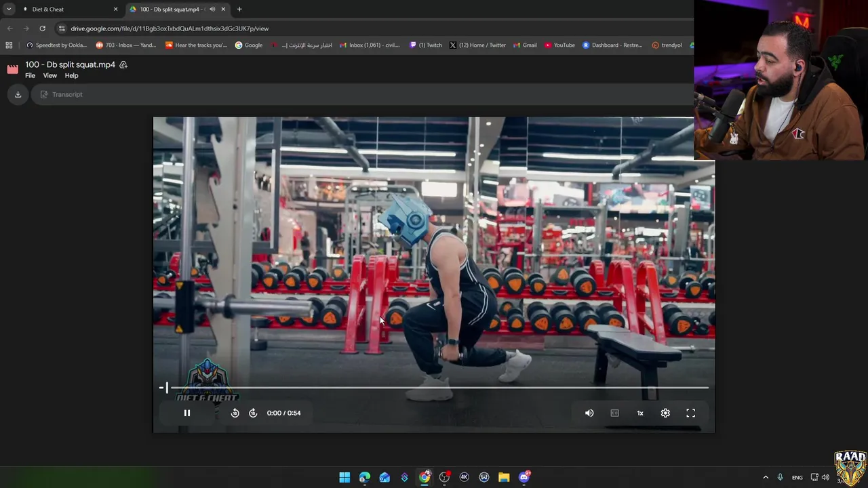
Task: Open the 703 Inbox Yandex bookmark
Action: click(x=126, y=45)
